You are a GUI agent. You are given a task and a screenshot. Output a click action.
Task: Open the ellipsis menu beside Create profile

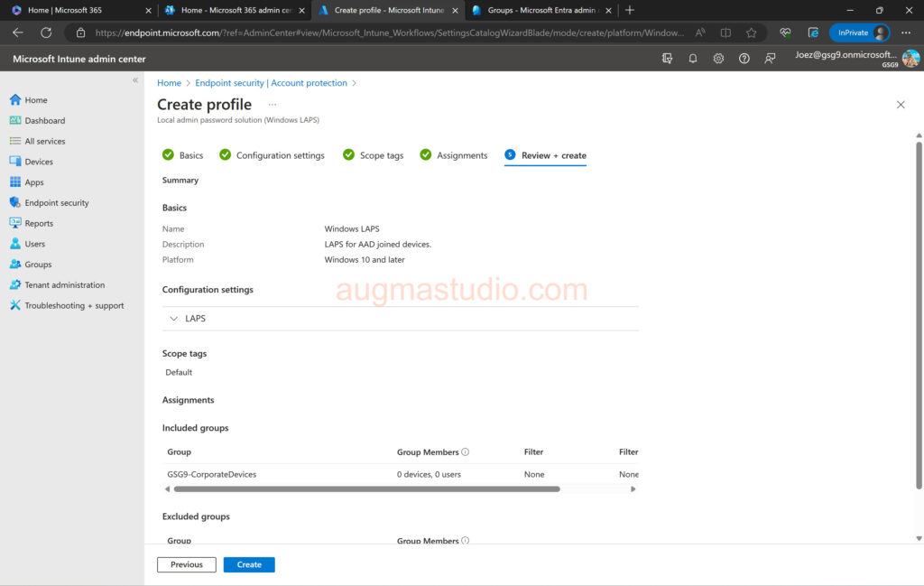(x=273, y=105)
